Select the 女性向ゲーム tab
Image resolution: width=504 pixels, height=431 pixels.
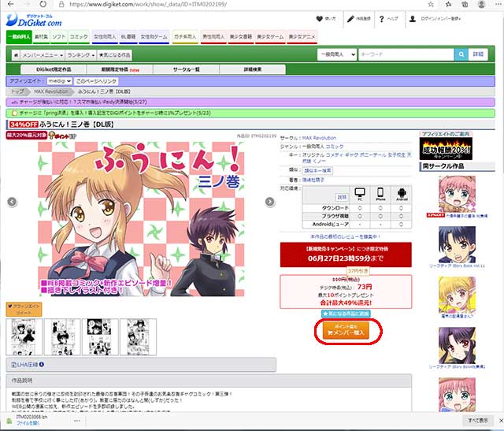pos(154,37)
